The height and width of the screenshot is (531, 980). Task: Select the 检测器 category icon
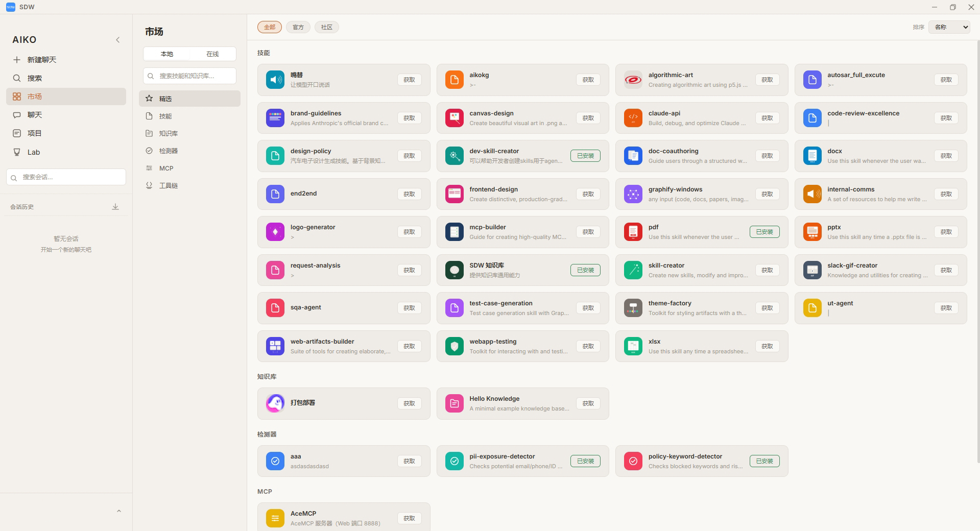coord(149,151)
